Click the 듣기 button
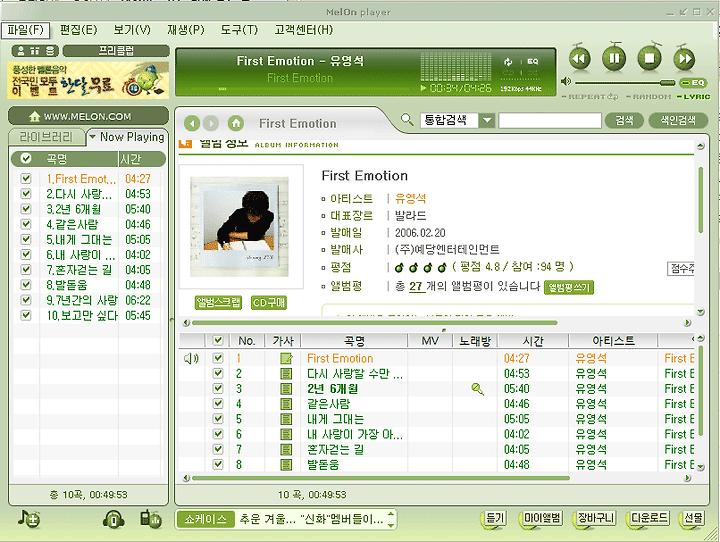 [x=495, y=519]
